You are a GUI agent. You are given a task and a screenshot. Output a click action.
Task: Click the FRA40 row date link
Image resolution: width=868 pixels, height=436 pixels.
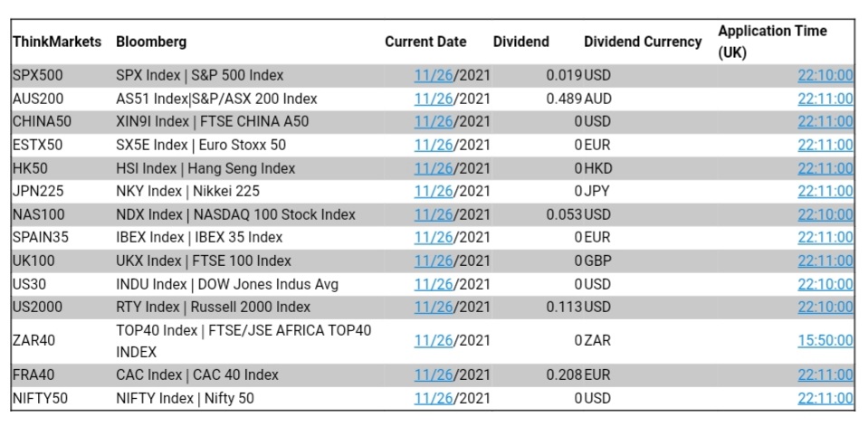coord(434,374)
